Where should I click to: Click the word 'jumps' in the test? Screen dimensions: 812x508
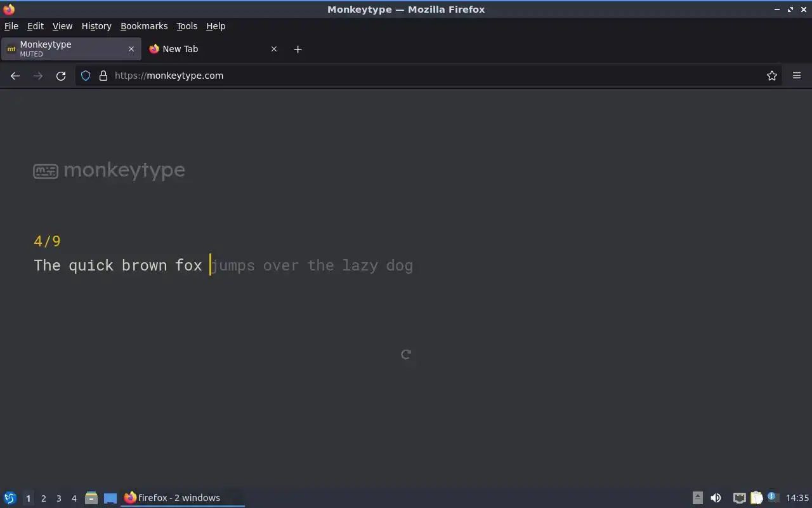233,265
